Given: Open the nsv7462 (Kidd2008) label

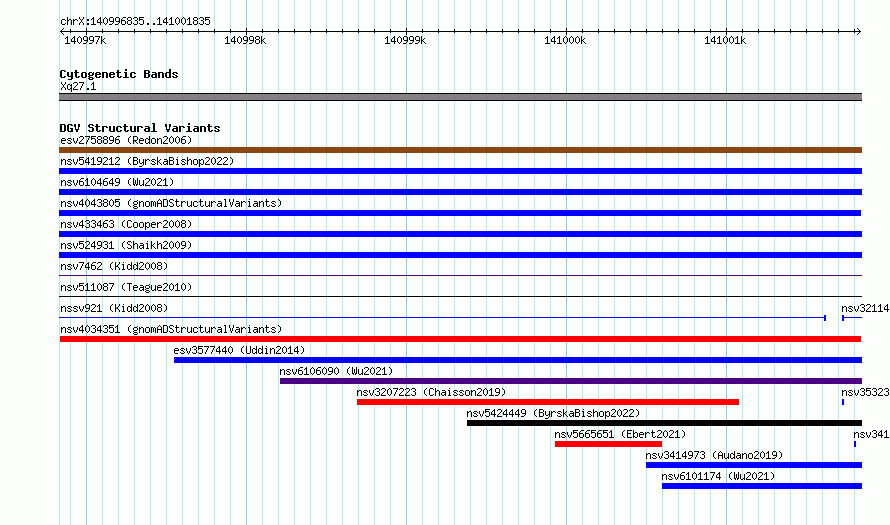Looking at the screenshot, I should (114, 266).
